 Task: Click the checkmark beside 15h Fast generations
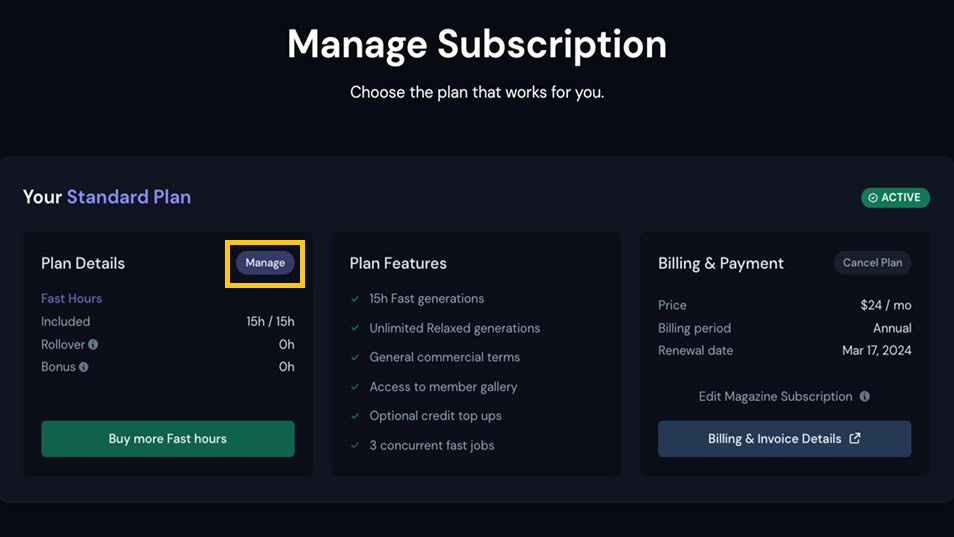pyautogui.click(x=355, y=298)
